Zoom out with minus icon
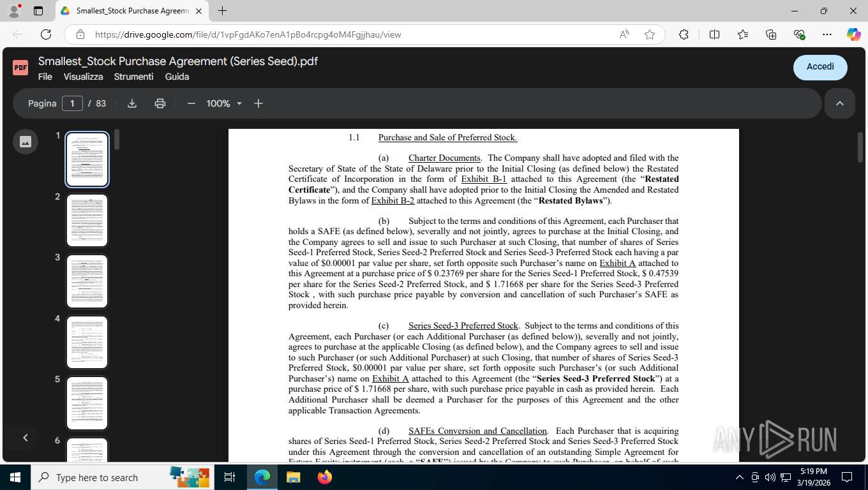868x490 pixels. (191, 103)
